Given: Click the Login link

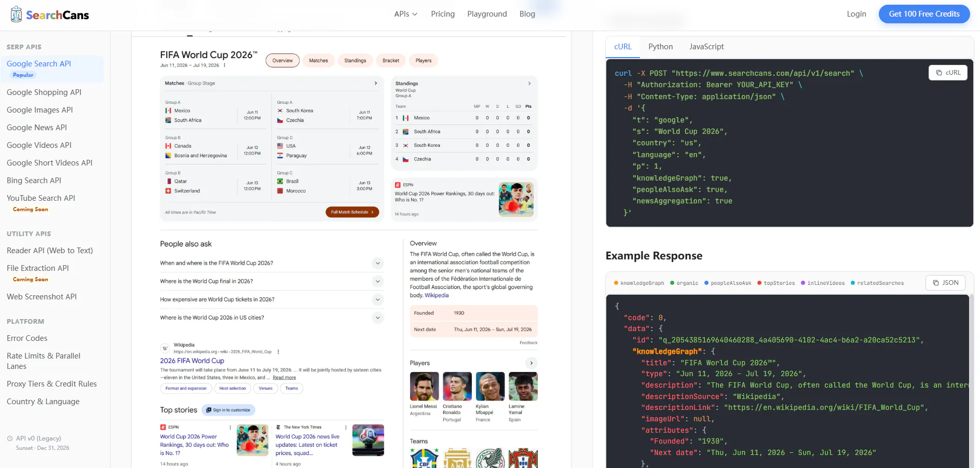Looking at the screenshot, I should pyautogui.click(x=856, y=14).
